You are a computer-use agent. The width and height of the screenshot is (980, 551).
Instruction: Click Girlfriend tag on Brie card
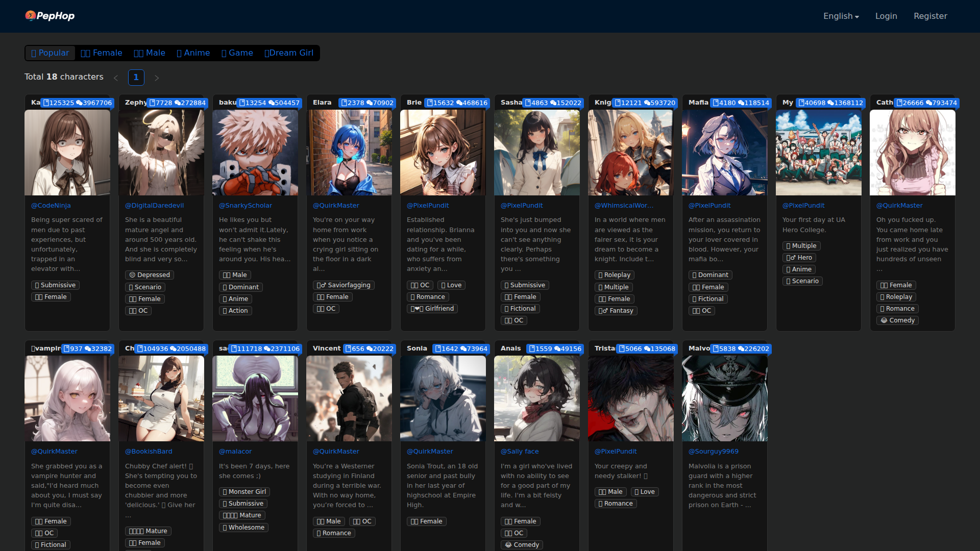432,309
